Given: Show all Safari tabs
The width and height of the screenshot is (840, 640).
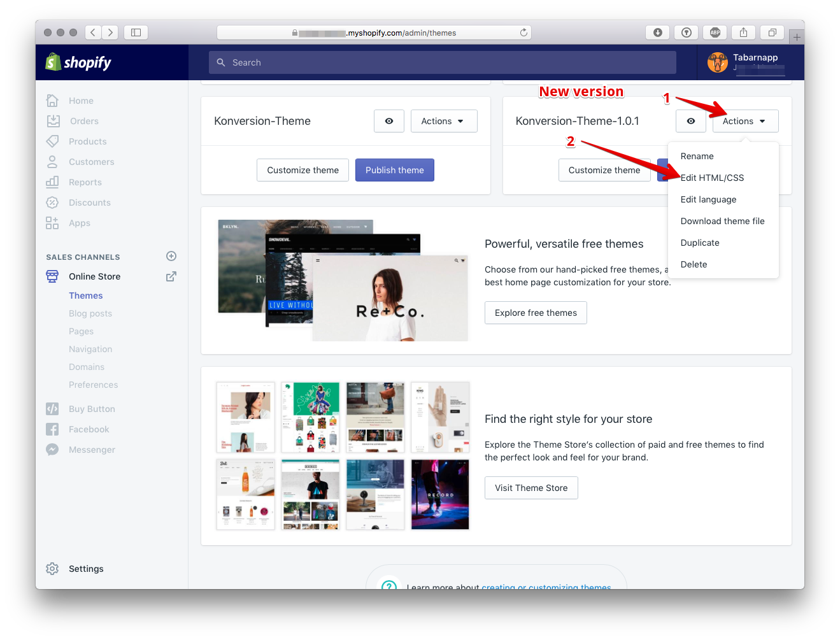Looking at the screenshot, I should coord(772,32).
